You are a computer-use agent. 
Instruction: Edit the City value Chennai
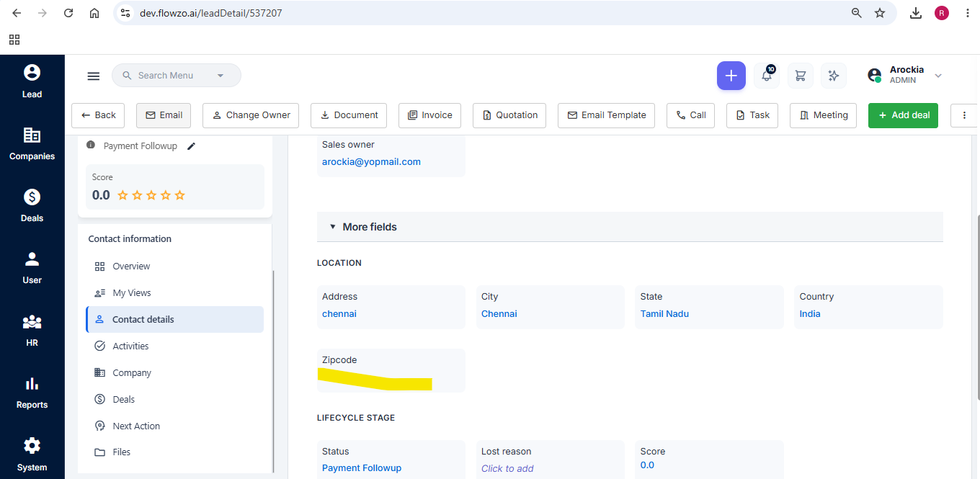coord(499,314)
